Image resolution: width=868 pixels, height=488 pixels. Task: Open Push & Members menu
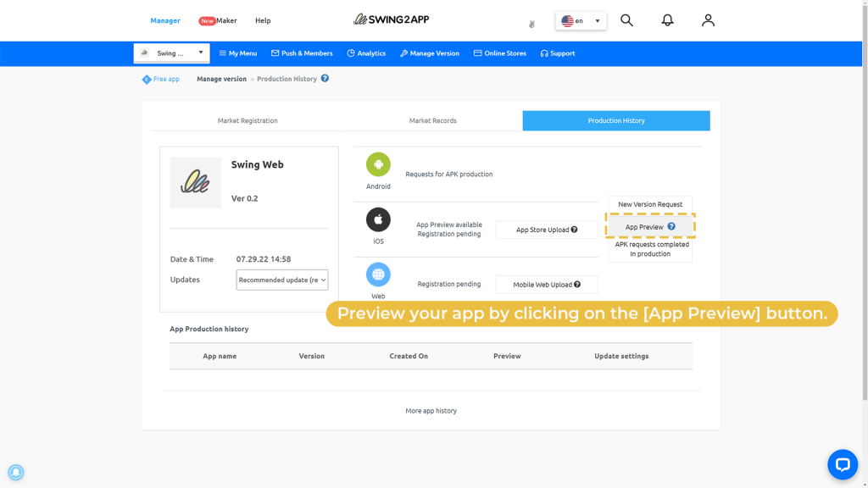[x=302, y=53]
